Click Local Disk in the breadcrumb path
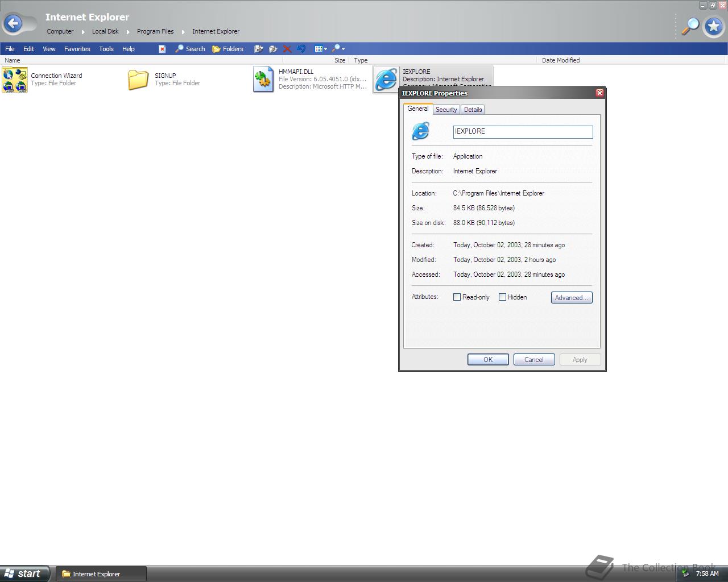This screenshot has height=582, width=728. pos(105,31)
